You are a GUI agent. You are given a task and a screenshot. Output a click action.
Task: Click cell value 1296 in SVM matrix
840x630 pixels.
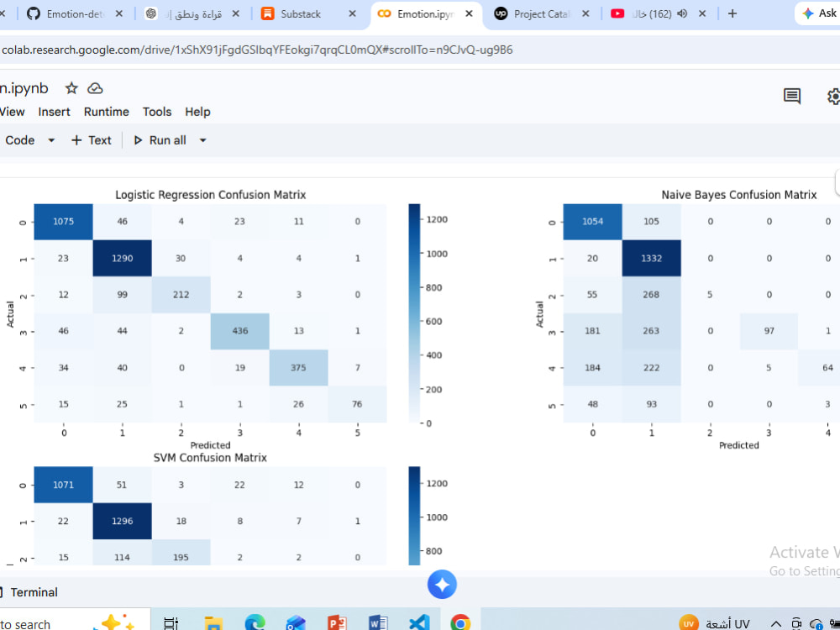pyautogui.click(x=122, y=521)
